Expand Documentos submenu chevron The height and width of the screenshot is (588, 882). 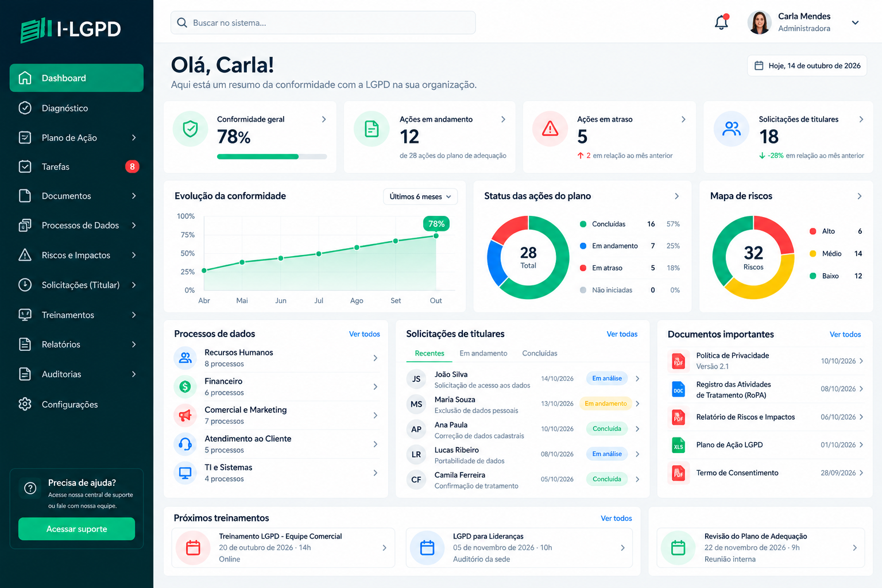tap(134, 196)
